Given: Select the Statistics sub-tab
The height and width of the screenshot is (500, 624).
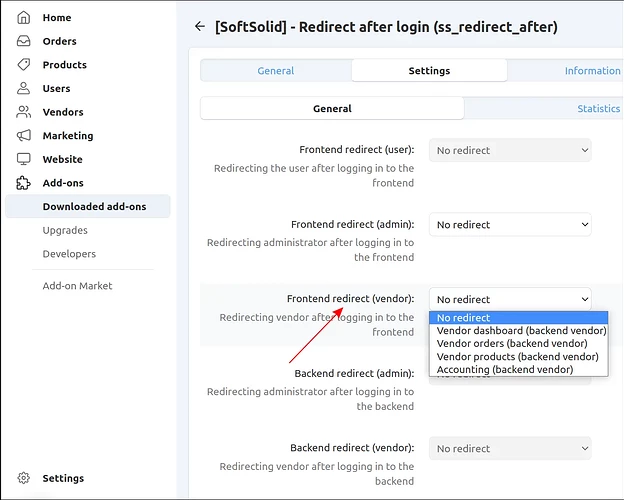Looking at the screenshot, I should 598,108.
